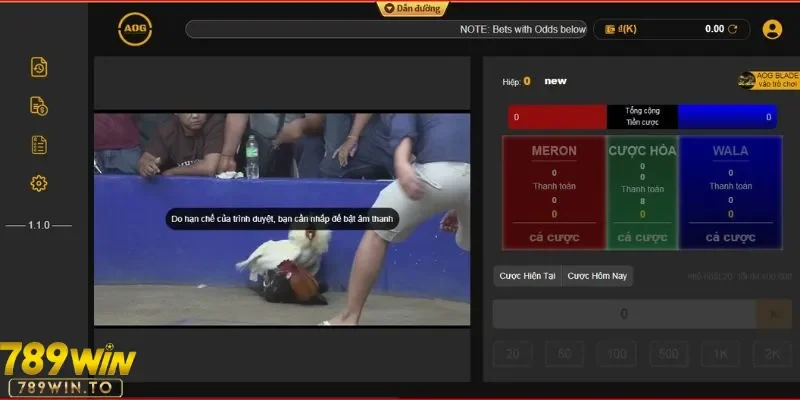Image resolution: width=800 pixels, height=400 pixels.
Task: Open the user profile avatar icon
Action: point(772,29)
